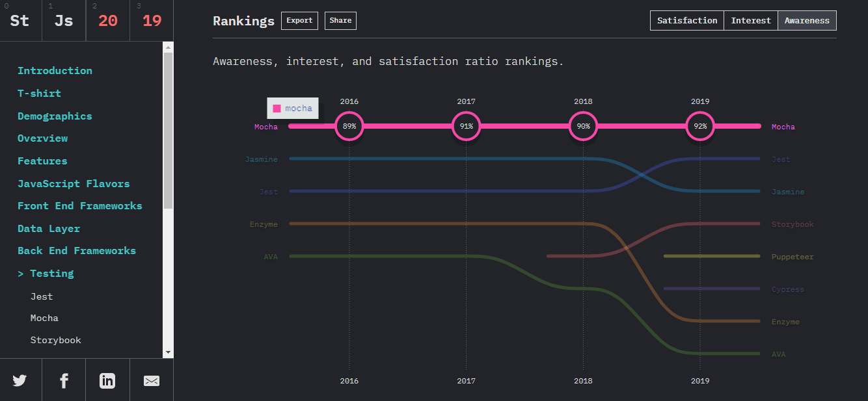Image resolution: width=868 pixels, height=401 pixels.
Task: Click the Export button
Action: tap(299, 21)
